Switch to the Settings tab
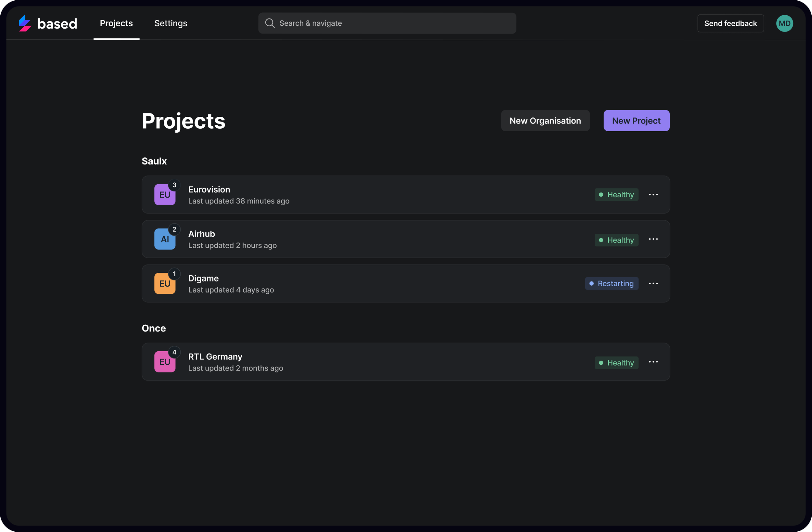Screen dimensions: 812x532 coord(171,23)
